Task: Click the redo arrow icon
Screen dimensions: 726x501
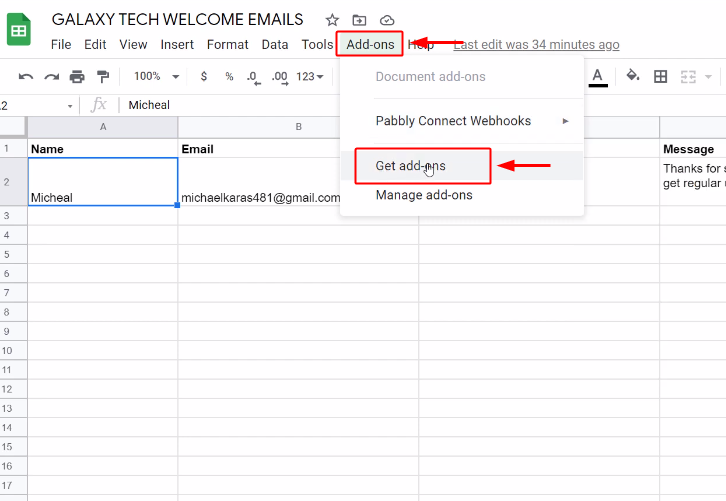Action: click(x=51, y=76)
